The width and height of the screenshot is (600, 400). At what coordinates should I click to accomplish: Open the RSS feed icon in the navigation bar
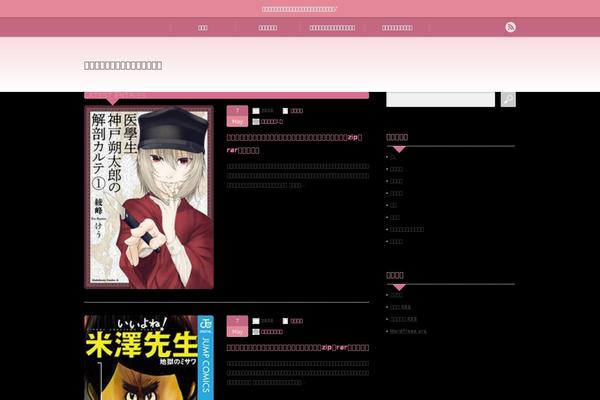[510, 27]
